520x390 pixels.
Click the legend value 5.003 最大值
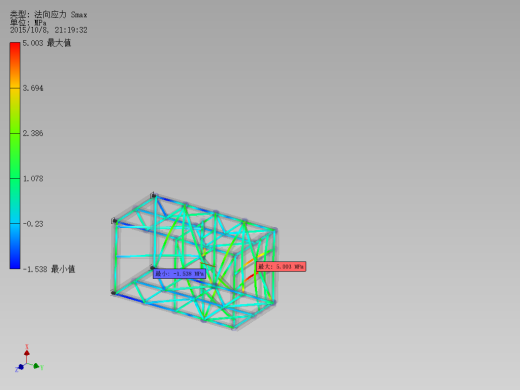pyautogui.click(x=47, y=43)
